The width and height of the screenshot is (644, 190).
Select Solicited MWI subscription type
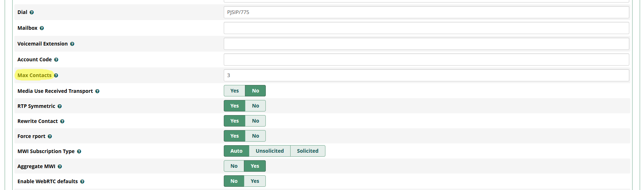point(308,151)
